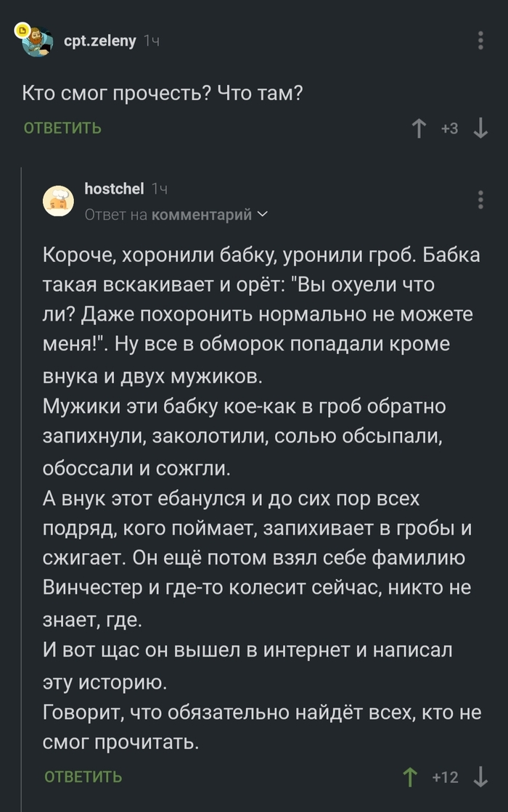Downvote the cpt.zeleny comment
This screenshot has width=508, height=812.
[480, 128]
